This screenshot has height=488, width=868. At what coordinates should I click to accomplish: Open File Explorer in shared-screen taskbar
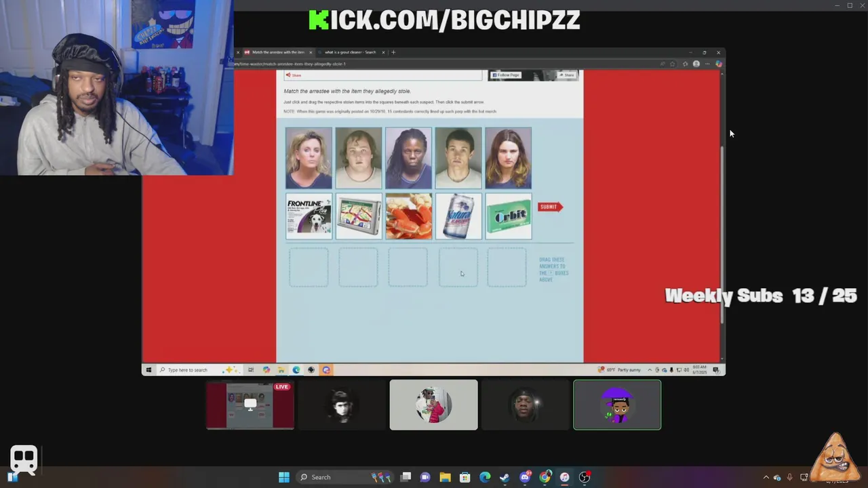pos(281,370)
